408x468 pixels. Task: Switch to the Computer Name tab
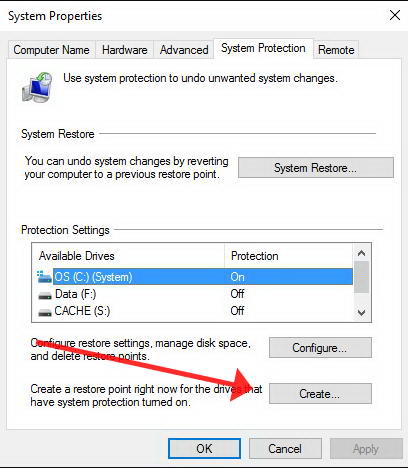tap(51, 50)
